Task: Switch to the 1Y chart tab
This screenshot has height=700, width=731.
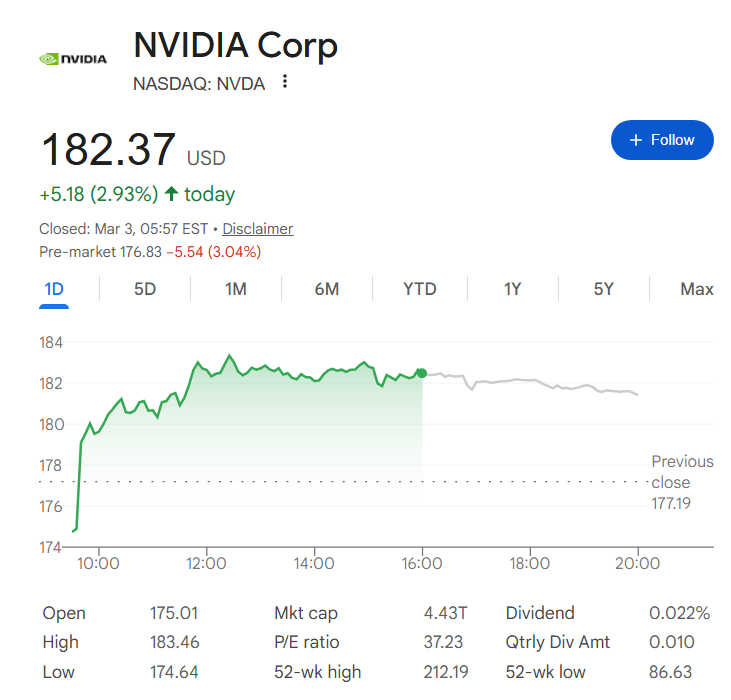Action: (512, 289)
